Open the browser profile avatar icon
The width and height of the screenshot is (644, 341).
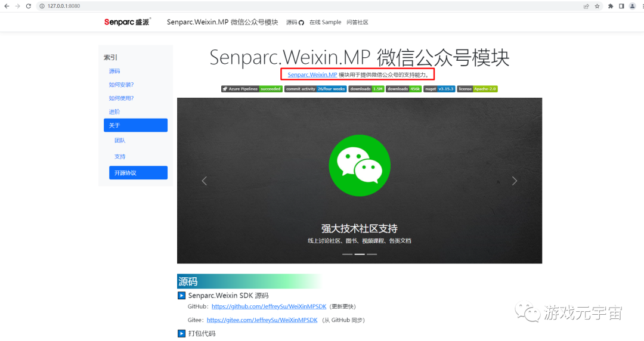(x=633, y=6)
